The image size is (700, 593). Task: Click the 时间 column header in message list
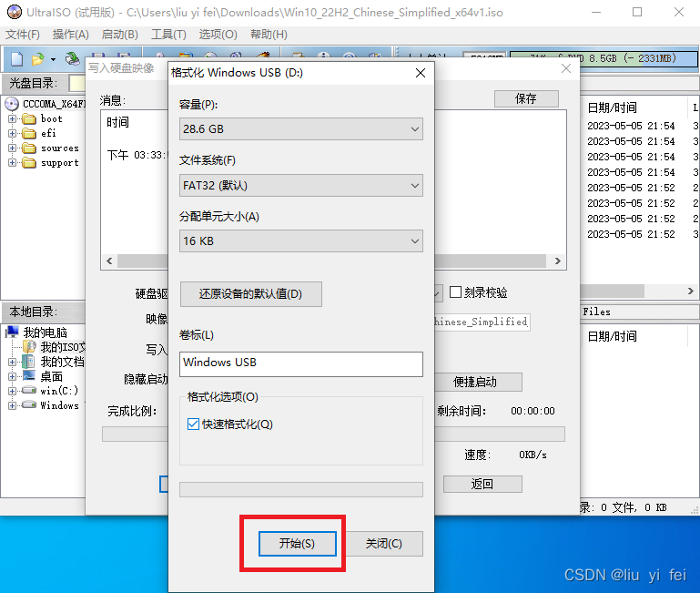point(117,122)
